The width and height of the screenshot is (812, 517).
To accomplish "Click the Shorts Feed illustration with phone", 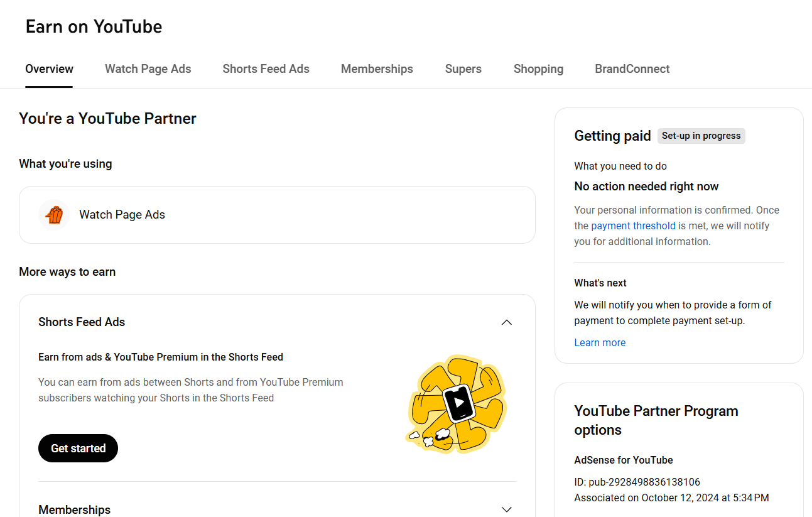I will (457, 403).
